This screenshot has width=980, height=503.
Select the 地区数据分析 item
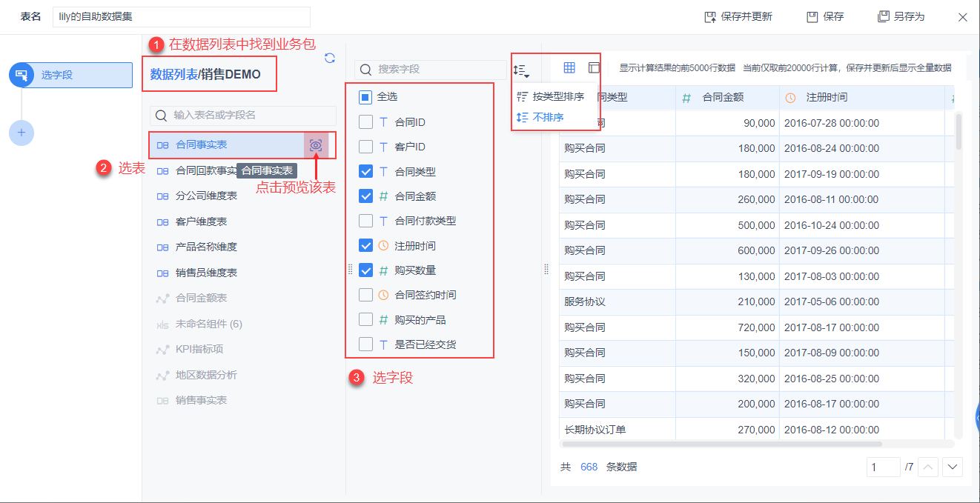point(242,375)
